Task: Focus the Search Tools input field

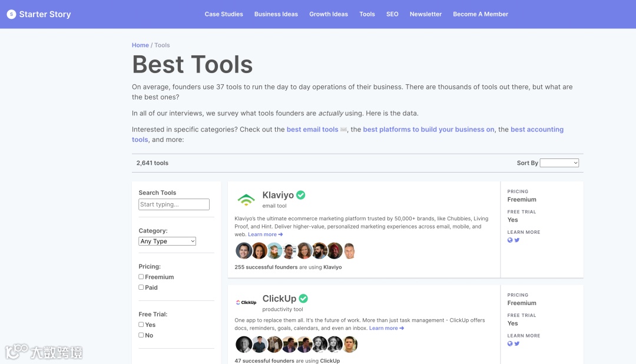Action: coord(174,204)
